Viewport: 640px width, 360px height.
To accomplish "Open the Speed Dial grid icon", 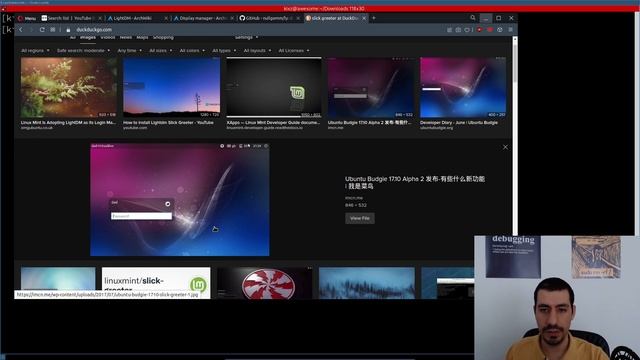I will (53, 30).
